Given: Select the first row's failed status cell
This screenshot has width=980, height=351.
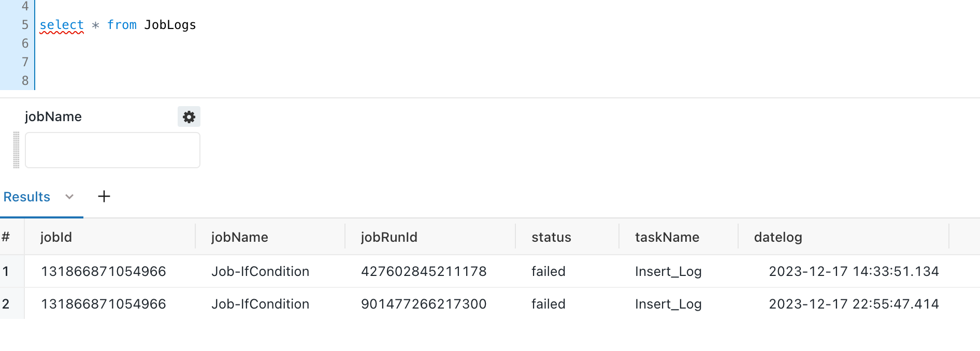Looking at the screenshot, I should pyautogui.click(x=549, y=271).
